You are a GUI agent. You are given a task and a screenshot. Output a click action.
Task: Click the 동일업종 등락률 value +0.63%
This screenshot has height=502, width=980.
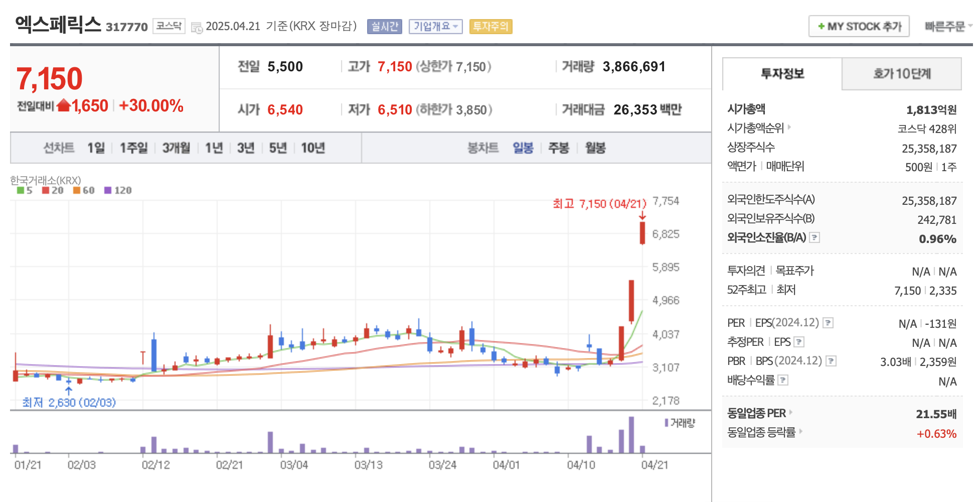[936, 434]
